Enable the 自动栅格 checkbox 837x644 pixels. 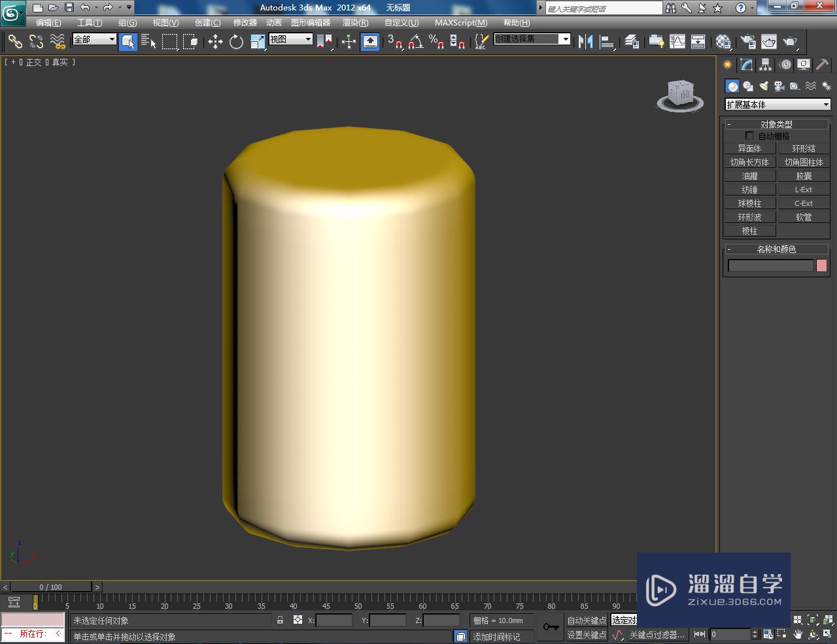click(749, 136)
